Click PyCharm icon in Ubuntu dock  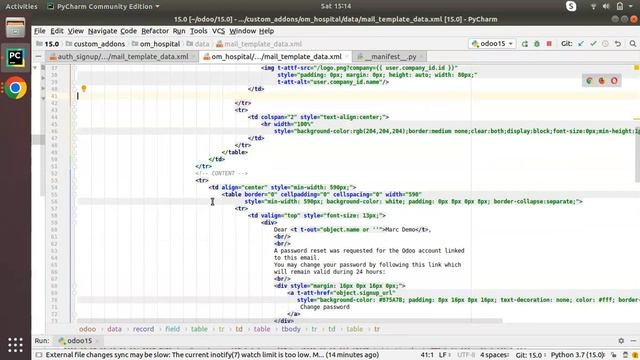click(15, 58)
